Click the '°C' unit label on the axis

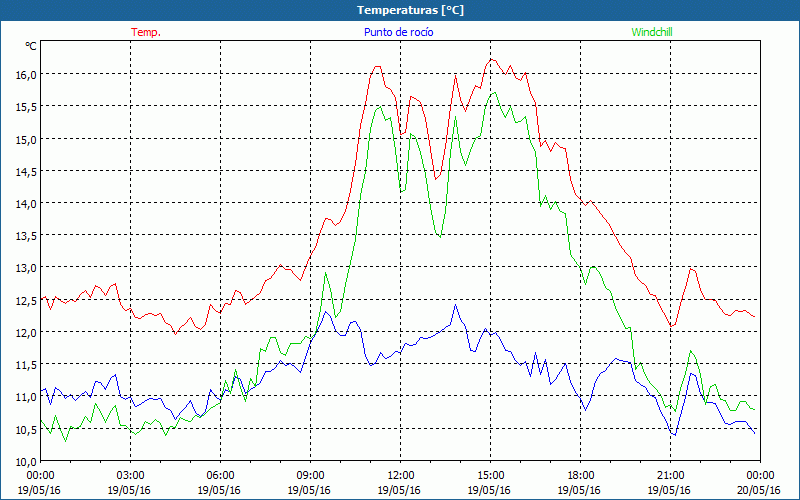click(31, 46)
